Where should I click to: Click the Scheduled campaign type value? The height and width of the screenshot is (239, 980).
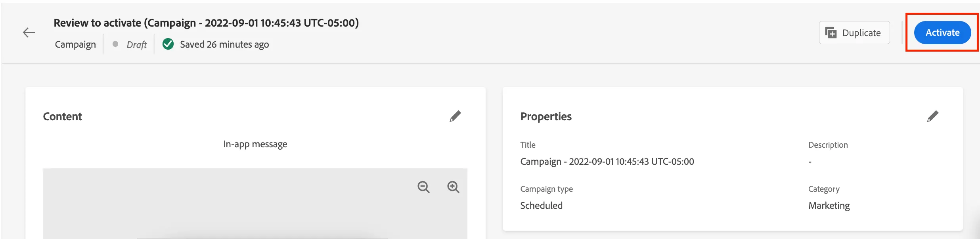pos(541,206)
